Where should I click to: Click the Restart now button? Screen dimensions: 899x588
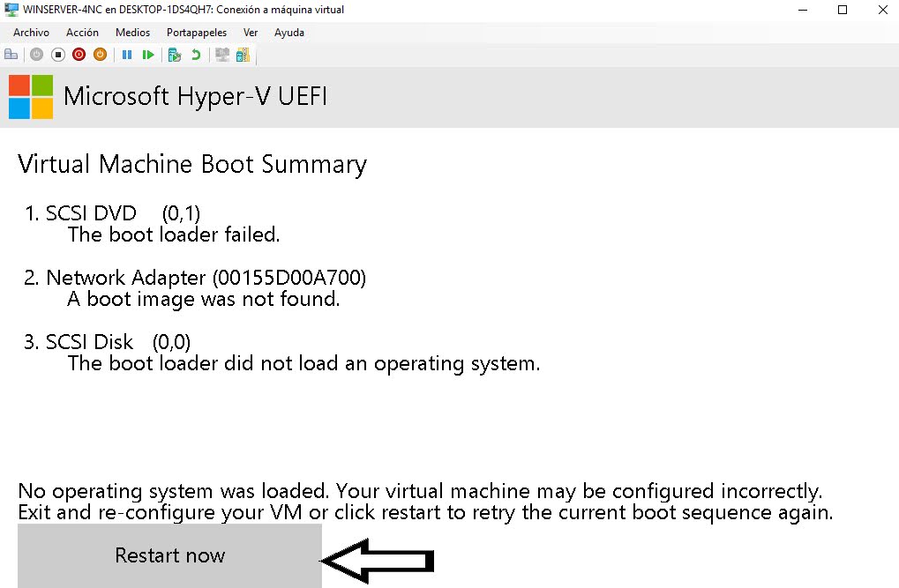(169, 555)
